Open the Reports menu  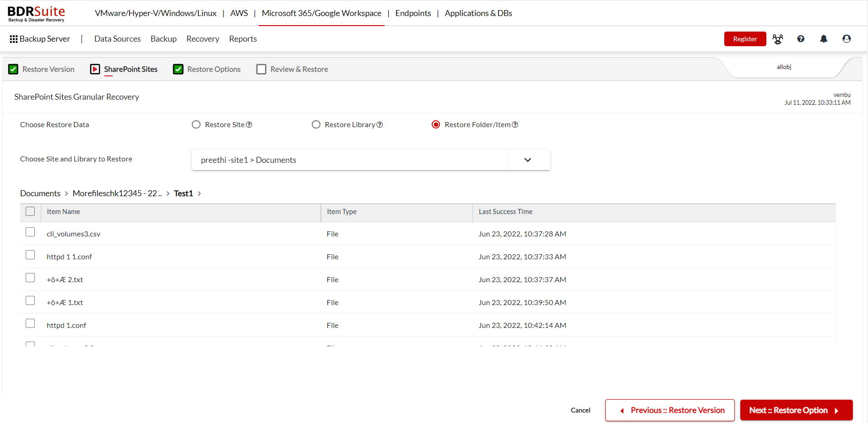click(x=243, y=39)
